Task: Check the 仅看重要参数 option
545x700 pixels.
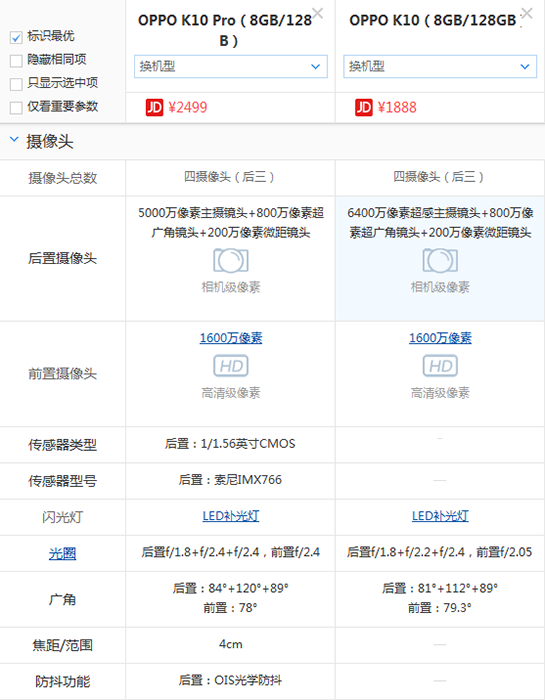Action: 16,108
